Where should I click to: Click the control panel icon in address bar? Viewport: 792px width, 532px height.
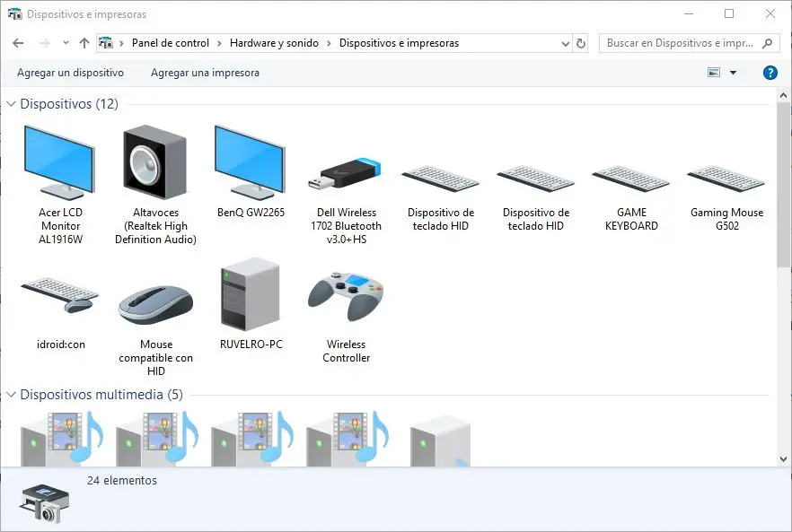[x=106, y=43]
